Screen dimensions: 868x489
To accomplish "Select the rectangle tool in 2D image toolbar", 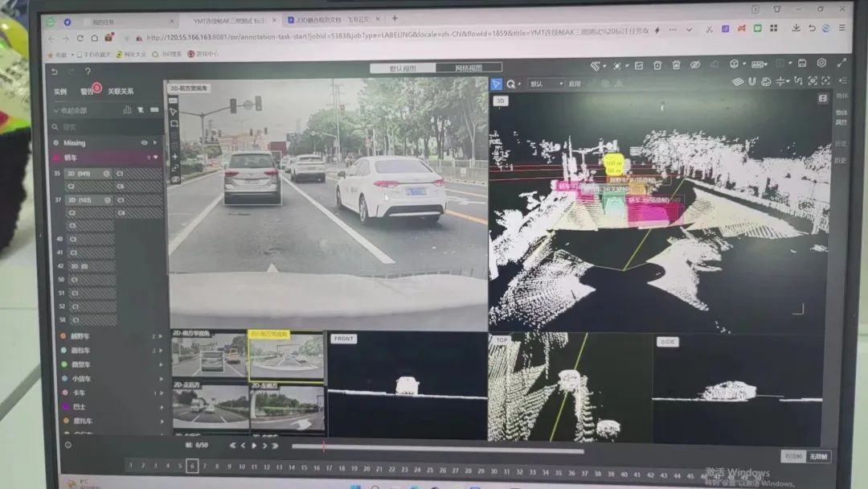I will [174, 124].
